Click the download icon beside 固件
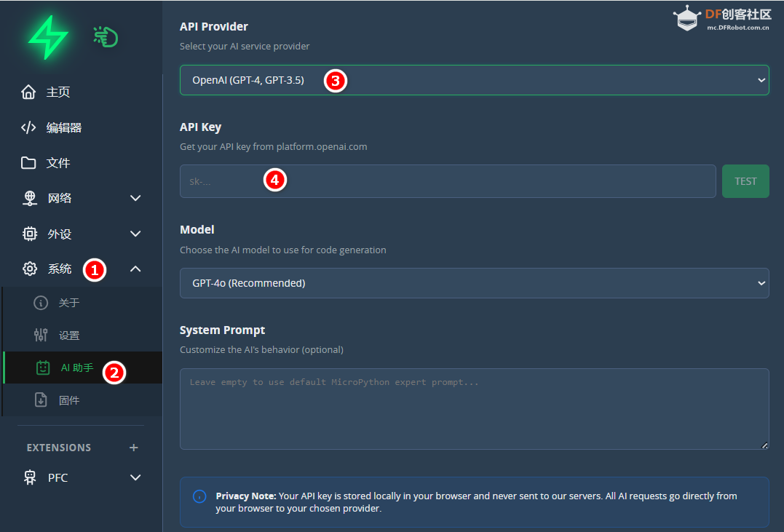The width and height of the screenshot is (784, 532). pyautogui.click(x=41, y=400)
